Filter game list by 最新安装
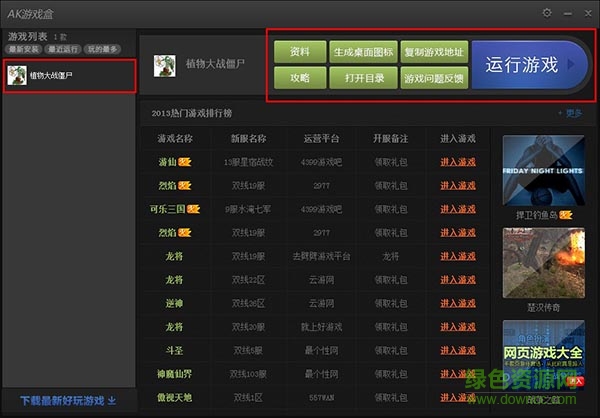 click(x=23, y=48)
